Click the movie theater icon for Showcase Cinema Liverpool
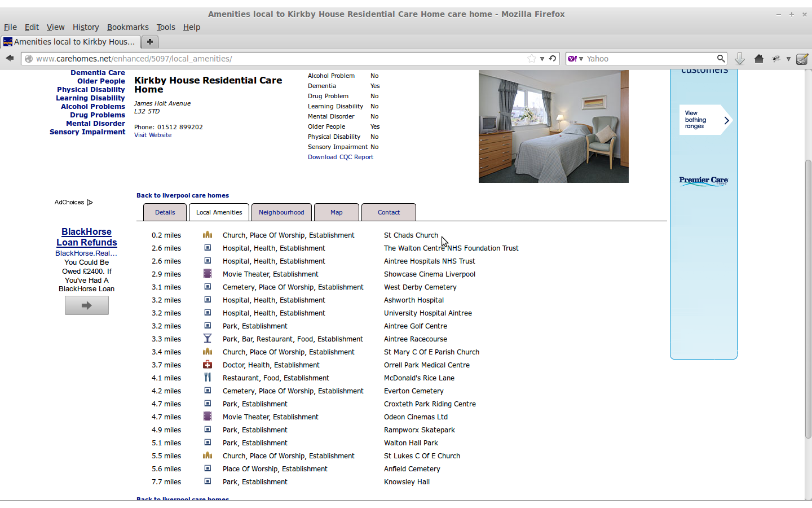Screen dimensions: 812x508 click(208, 274)
